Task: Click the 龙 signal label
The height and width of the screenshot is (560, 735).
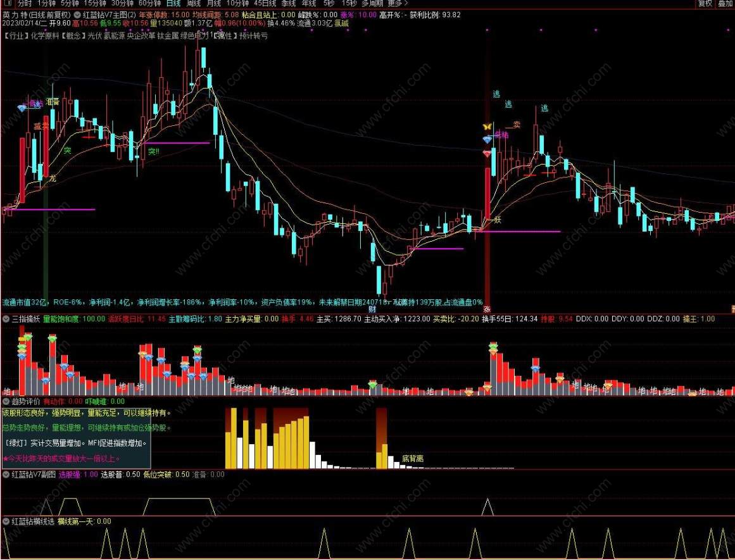Action: point(53,178)
